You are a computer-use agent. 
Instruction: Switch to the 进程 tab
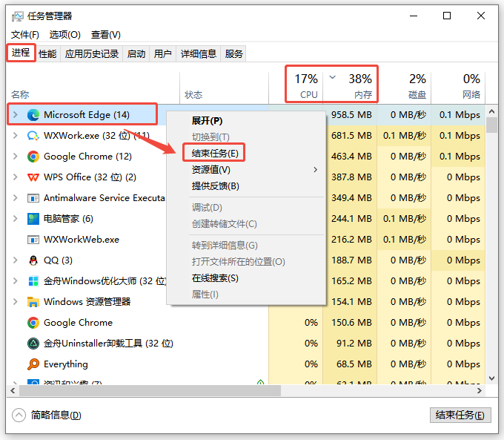21,53
